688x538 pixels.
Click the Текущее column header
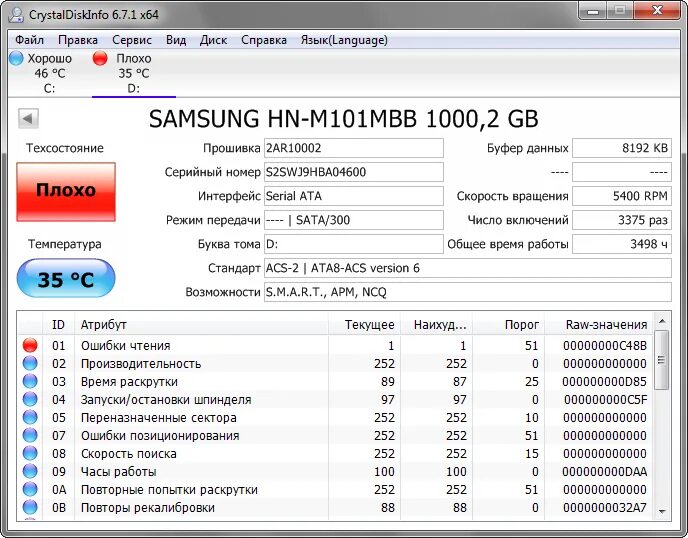tap(364, 324)
